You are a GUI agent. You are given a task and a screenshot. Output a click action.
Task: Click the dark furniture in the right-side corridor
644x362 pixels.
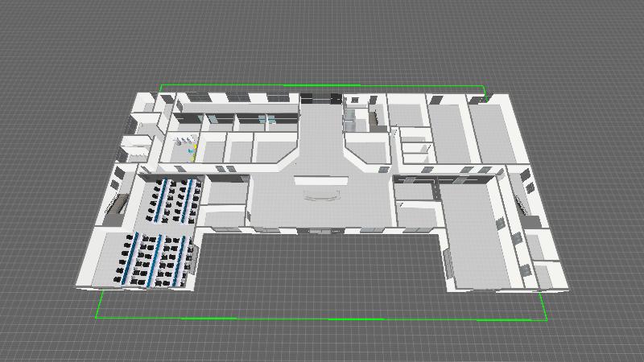524,208
